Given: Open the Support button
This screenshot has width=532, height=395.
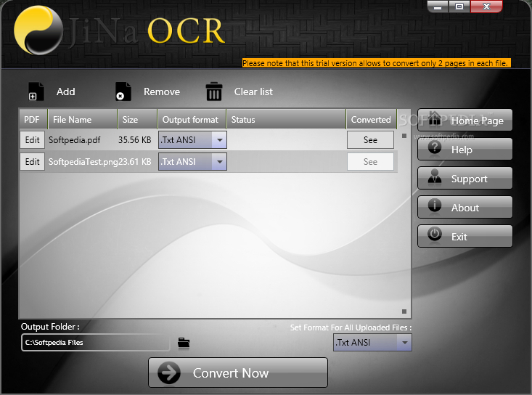Looking at the screenshot, I should 465,178.
